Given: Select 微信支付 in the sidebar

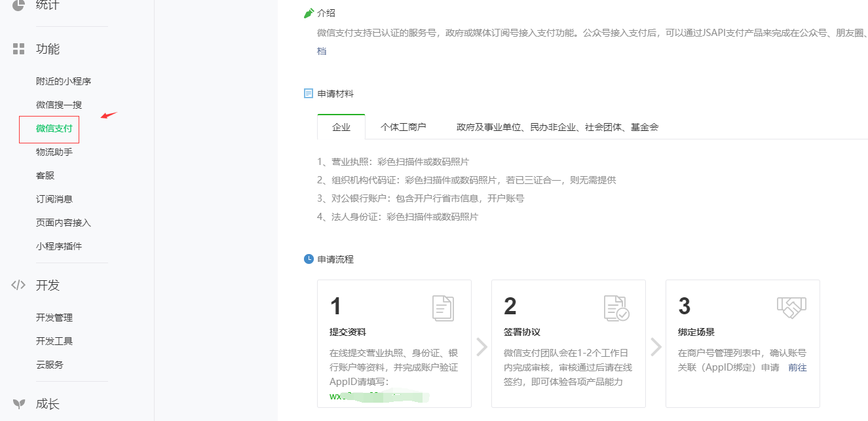Looking at the screenshot, I should (54, 128).
